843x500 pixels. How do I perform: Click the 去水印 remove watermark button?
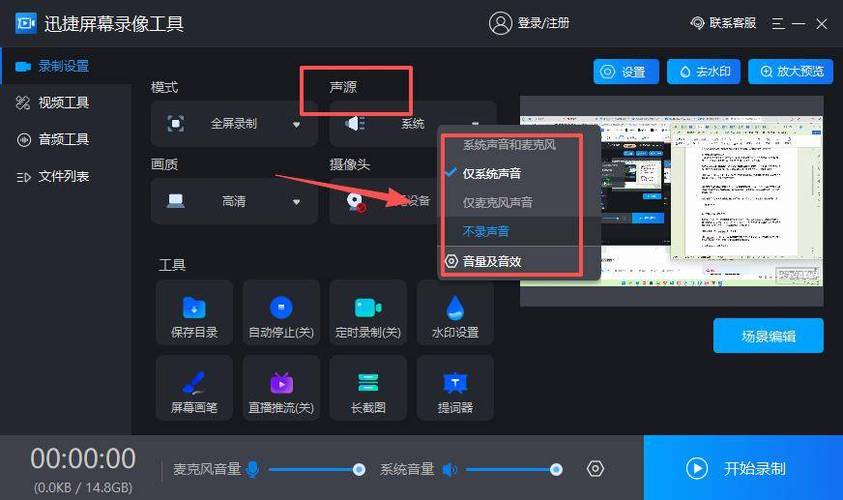point(703,72)
